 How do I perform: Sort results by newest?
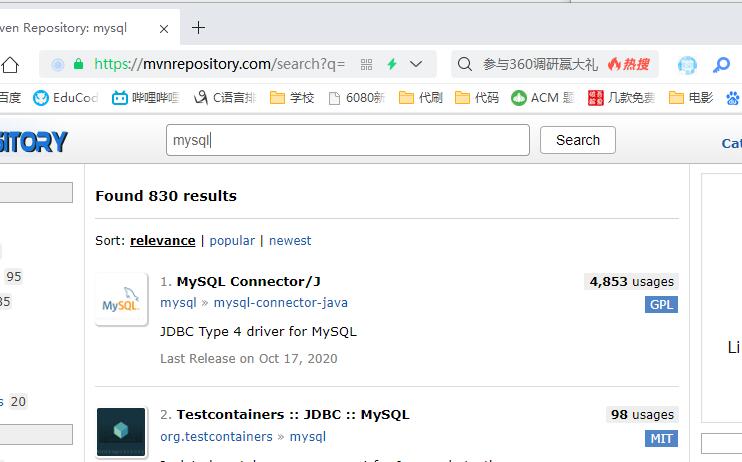click(290, 240)
